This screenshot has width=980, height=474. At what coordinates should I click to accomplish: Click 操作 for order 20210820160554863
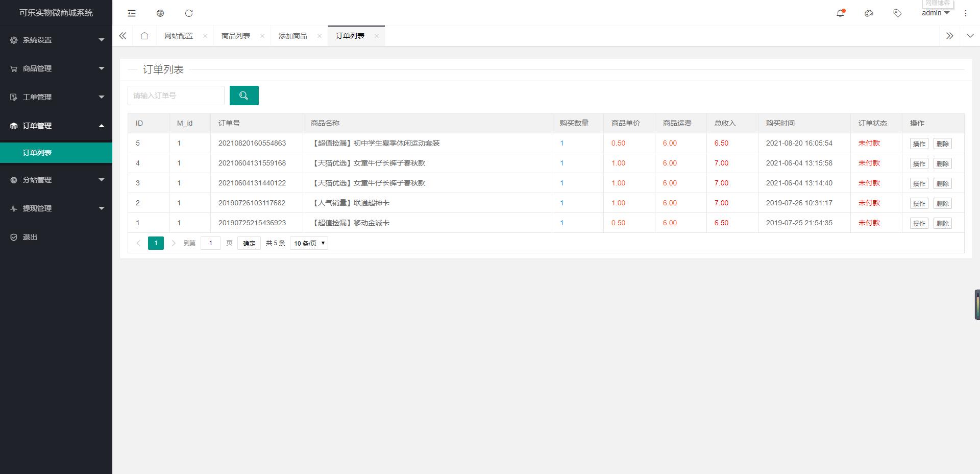coord(919,144)
